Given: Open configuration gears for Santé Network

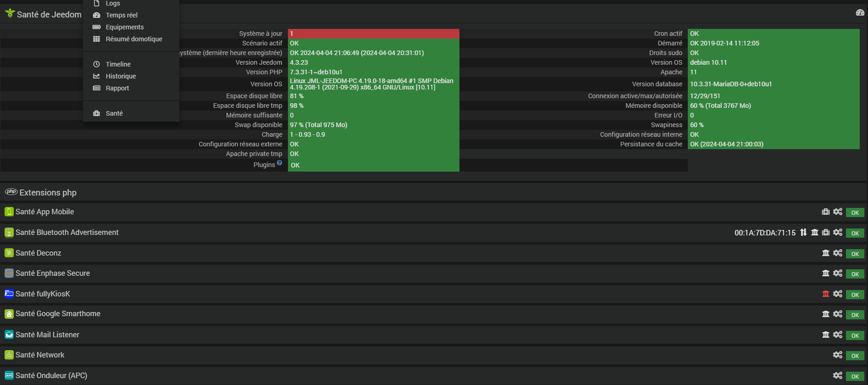Looking at the screenshot, I should [838, 355].
